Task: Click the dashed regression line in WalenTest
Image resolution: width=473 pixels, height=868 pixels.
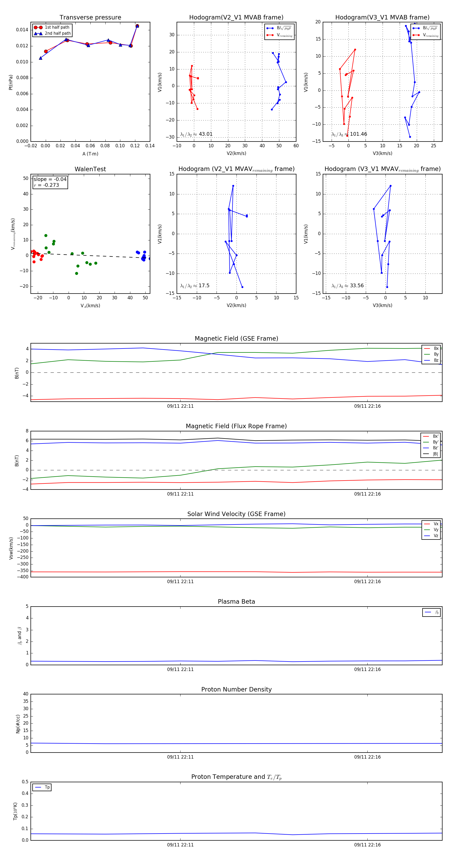Action: pyautogui.click(x=90, y=255)
